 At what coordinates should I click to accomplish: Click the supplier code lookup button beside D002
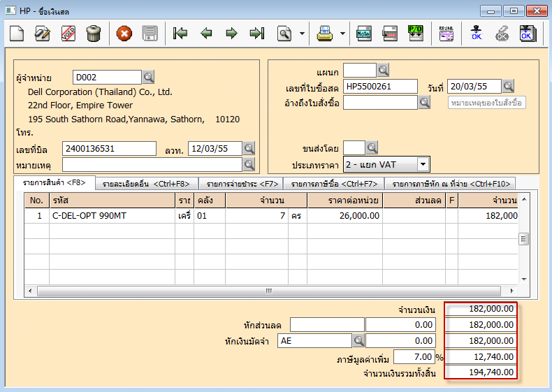click(148, 77)
